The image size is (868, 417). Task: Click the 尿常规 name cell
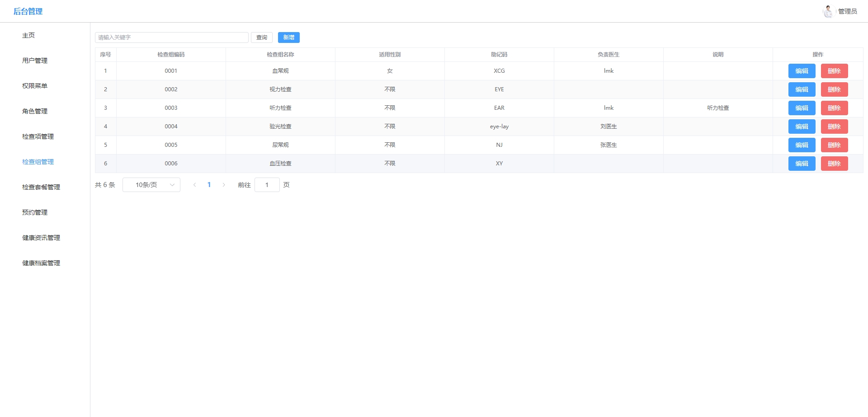280,145
